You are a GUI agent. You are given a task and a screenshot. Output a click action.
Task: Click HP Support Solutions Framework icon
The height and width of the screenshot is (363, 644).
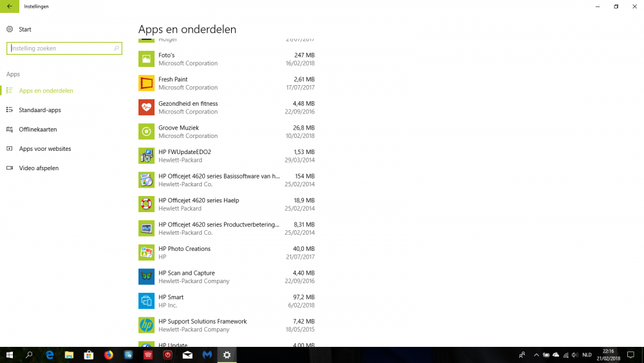click(x=146, y=325)
